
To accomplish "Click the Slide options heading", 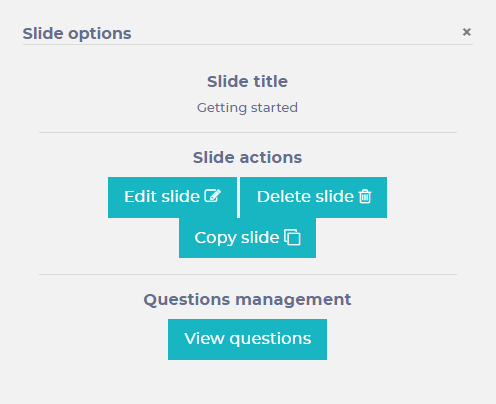I will [77, 34].
